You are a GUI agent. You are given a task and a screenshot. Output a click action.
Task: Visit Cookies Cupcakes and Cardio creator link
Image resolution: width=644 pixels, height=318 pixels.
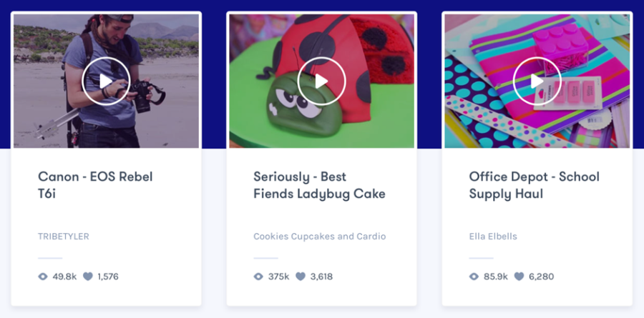320,237
